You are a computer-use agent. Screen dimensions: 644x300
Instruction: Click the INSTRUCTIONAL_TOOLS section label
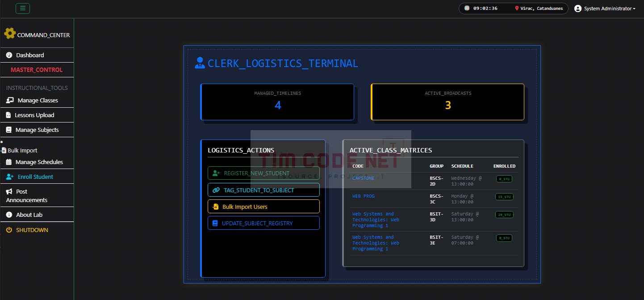(x=37, y=88)
